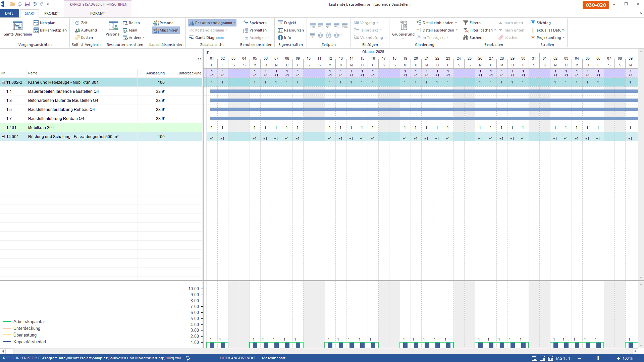The width and height of the screenshot is (644, 362).
Task: Click Detail einblenden
Action: pos(437,23)
